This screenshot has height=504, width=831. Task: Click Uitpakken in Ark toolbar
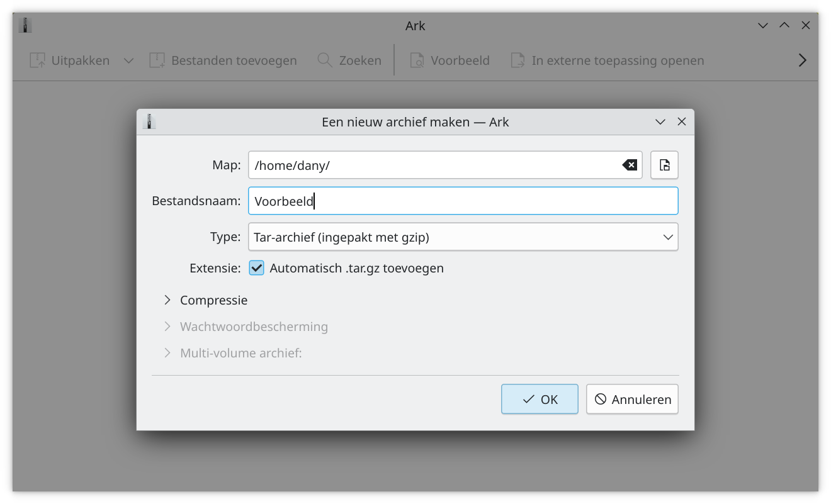pos(70,60)
